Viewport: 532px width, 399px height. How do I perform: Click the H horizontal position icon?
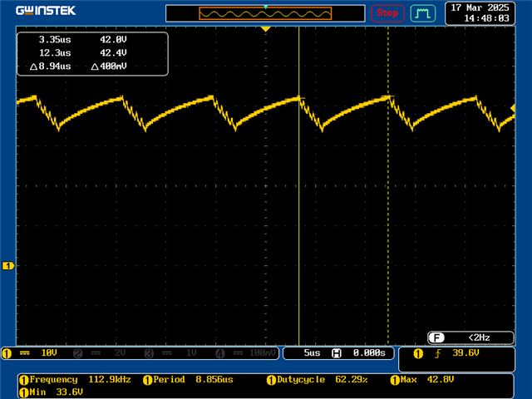336,353
